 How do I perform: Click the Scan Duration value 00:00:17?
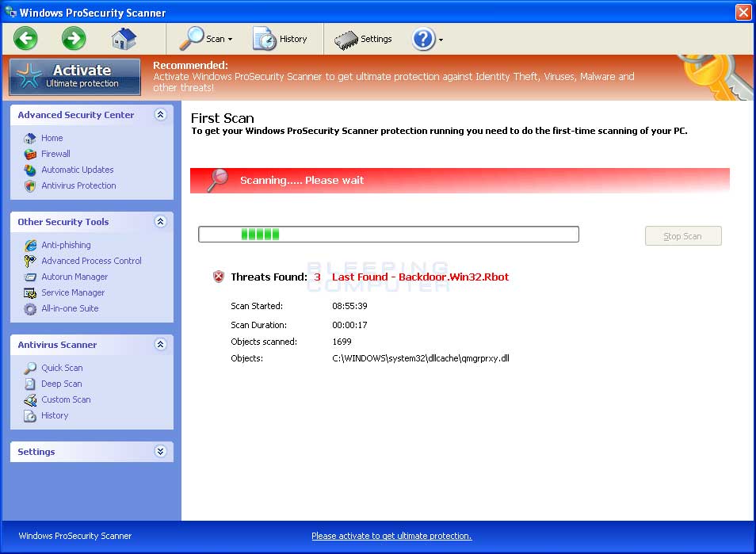pyautogui.click(x=349, y=326)
